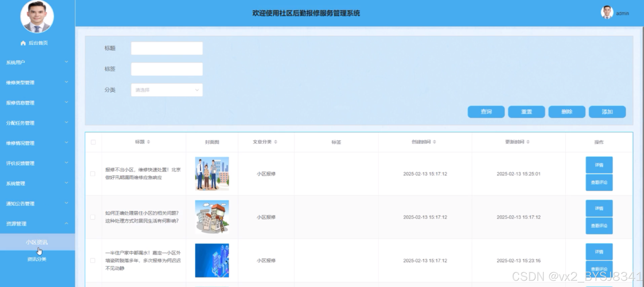Screen dimensions: 644x287
Task: Toggle the select-all checkbox in table header
Action: (x=93, y=142)
